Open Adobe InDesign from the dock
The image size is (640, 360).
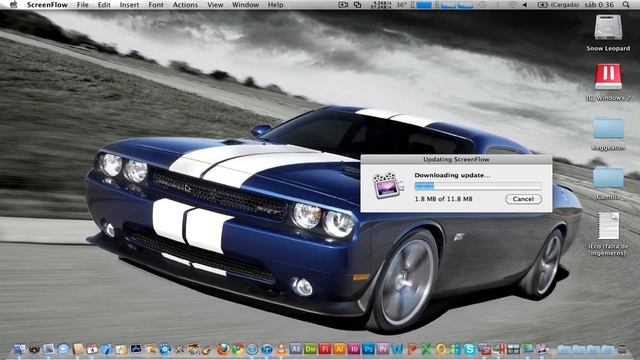point(354,349)
